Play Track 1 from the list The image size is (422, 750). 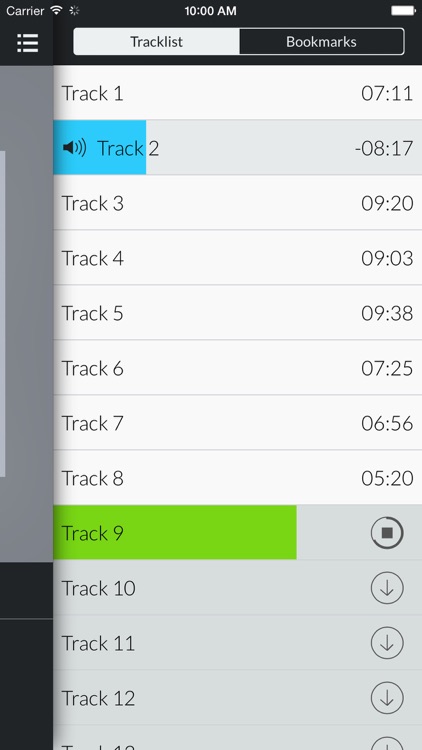pos(237,93)
